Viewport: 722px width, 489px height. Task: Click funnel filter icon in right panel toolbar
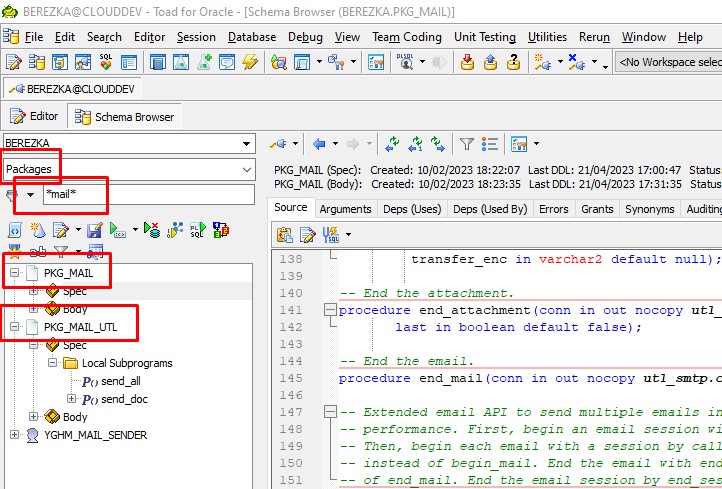[467, 144]
